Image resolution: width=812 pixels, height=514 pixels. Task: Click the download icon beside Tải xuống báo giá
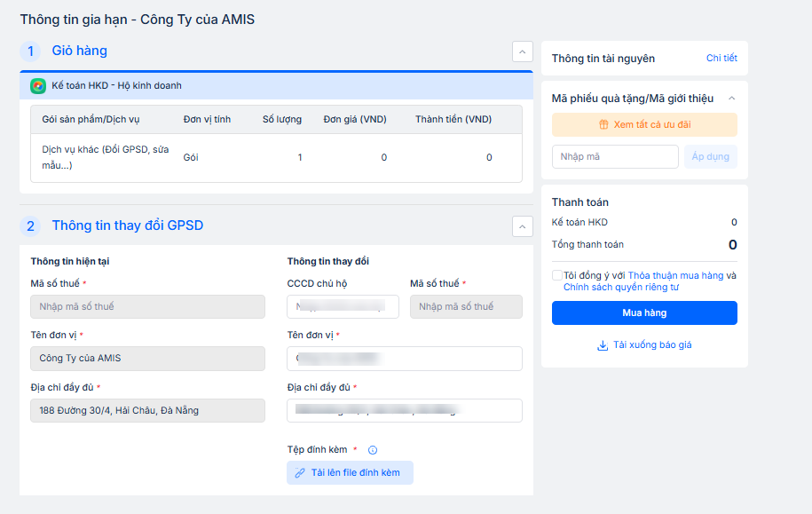coord(603,345)
